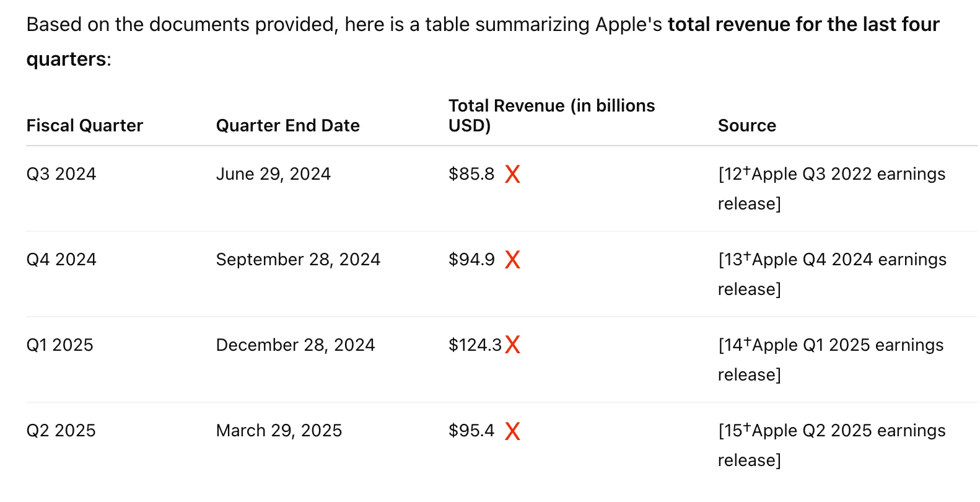Select the Q1 2025 row label
Viewport: 980px width, 502px height.
(x=59, y=345)
